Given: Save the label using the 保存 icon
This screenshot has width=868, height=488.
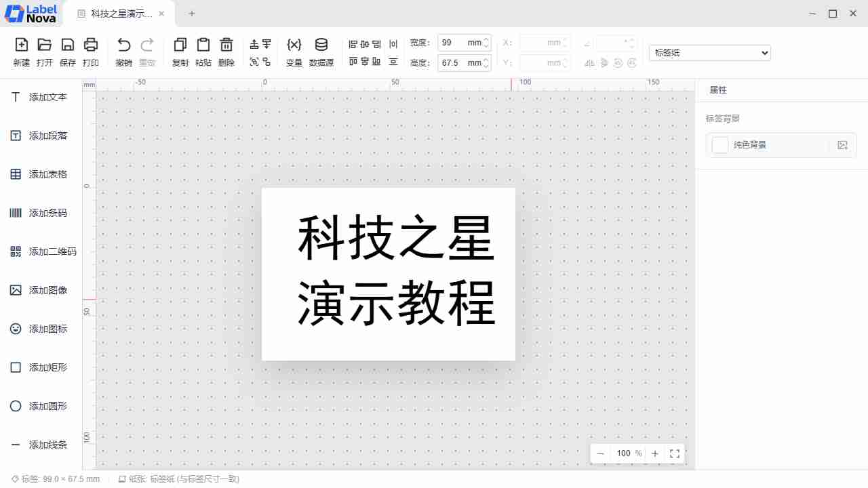Looking at the screenshot, I should (x=68, y=45).
